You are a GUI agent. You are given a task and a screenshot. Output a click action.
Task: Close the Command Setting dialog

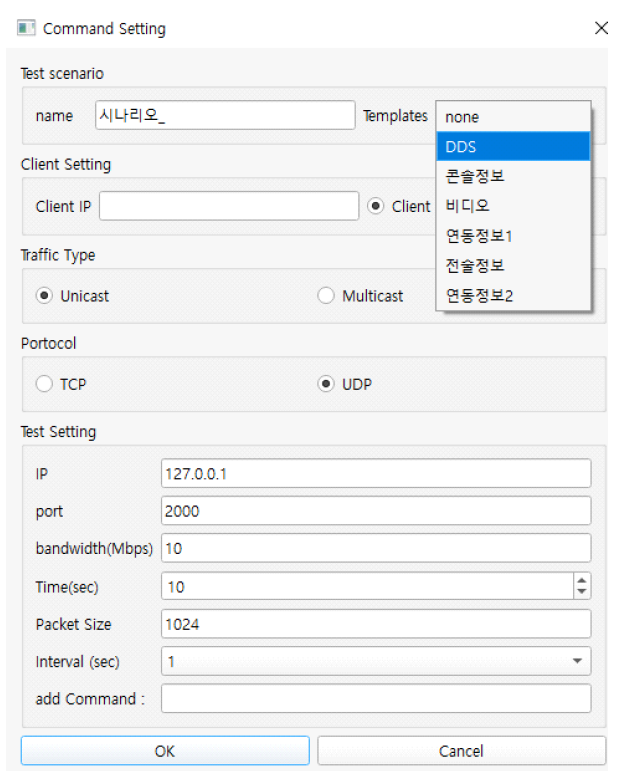click(x=600, y=28)
